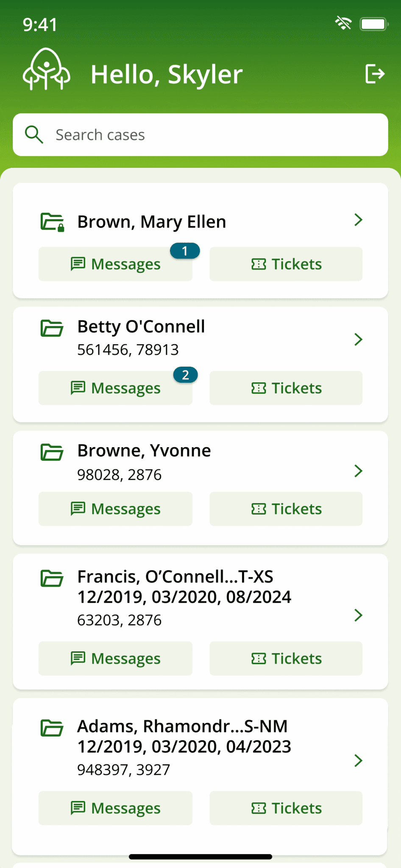Expand Brown, Mary Ellen case chevron

pyautogui.click(x=358, y=220)
